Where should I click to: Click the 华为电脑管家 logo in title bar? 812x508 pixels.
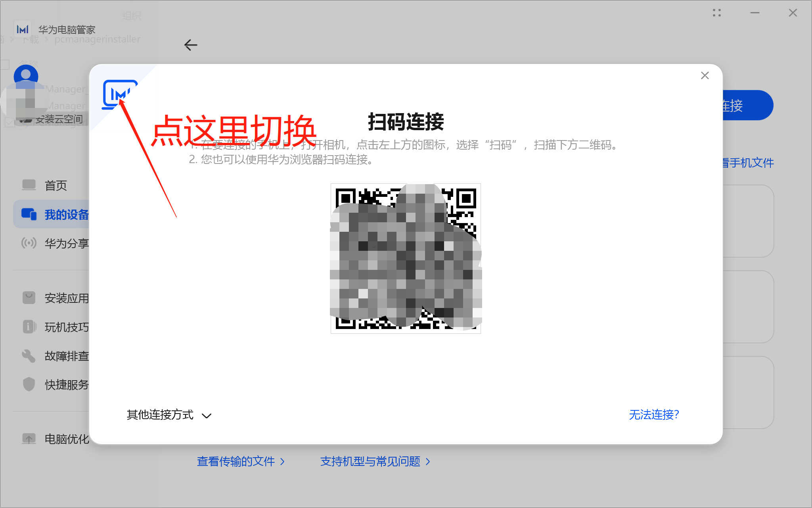(x=22, y=29)
